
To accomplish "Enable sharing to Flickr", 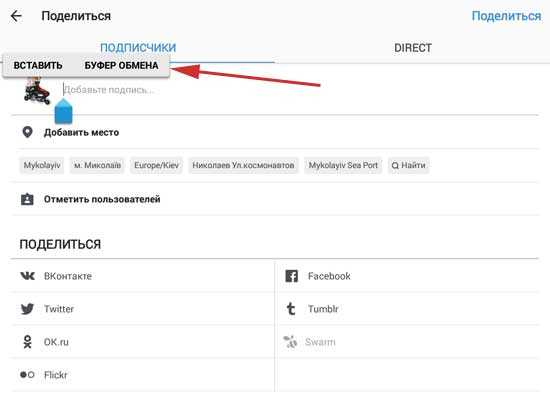I will 143,375.
